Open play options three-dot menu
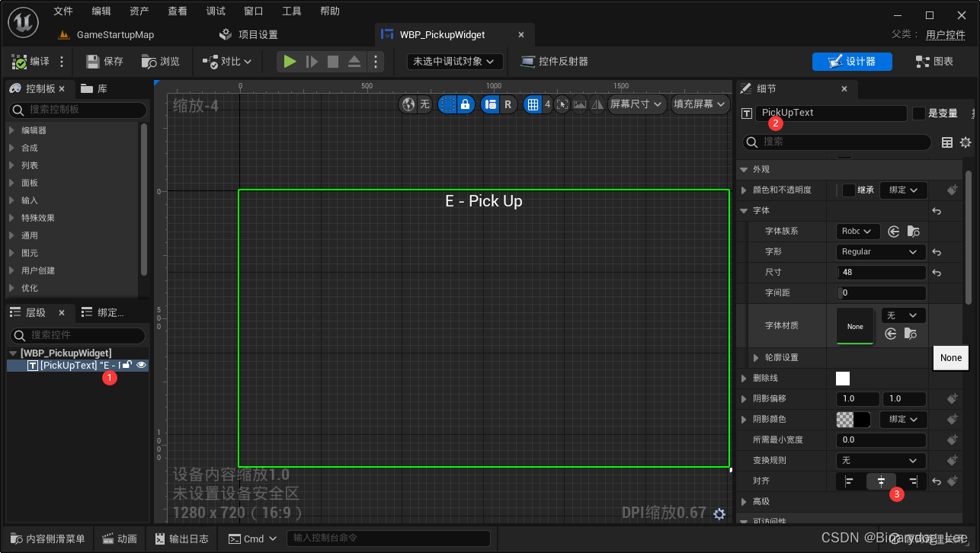Image resolution: width=980 pixels, height=553 pixels. (x=375, y=62)
